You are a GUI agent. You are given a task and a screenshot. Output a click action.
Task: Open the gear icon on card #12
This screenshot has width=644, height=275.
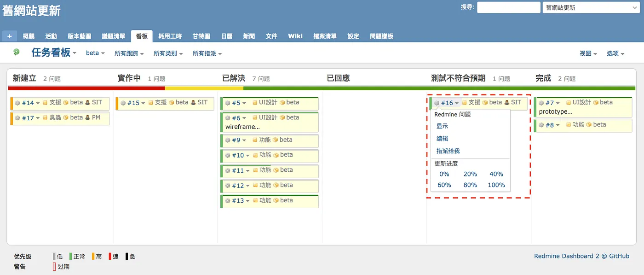(227, 186)
